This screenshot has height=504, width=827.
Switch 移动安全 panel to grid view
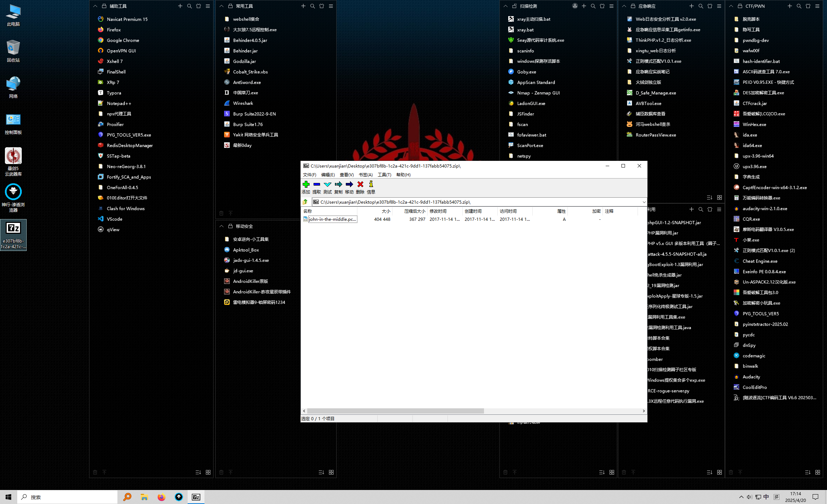pos(331,472)
